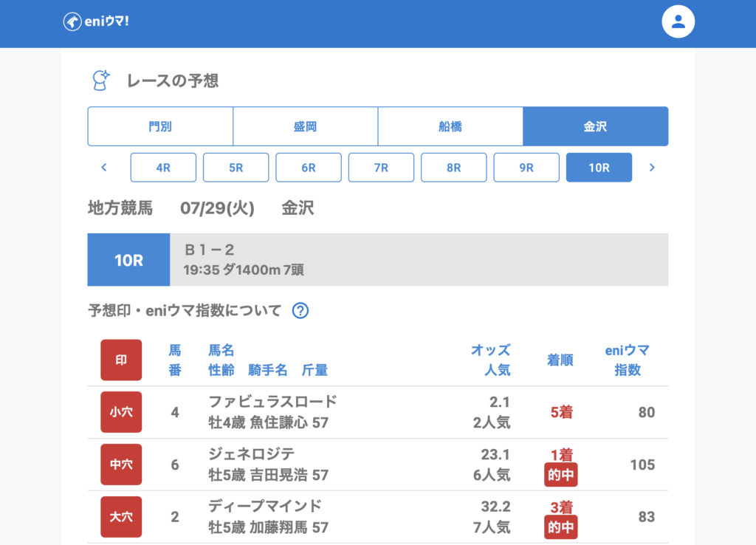Screen dimensions: 756x545
Task: Click the red 印 header badge
Action: coord(121,360)
